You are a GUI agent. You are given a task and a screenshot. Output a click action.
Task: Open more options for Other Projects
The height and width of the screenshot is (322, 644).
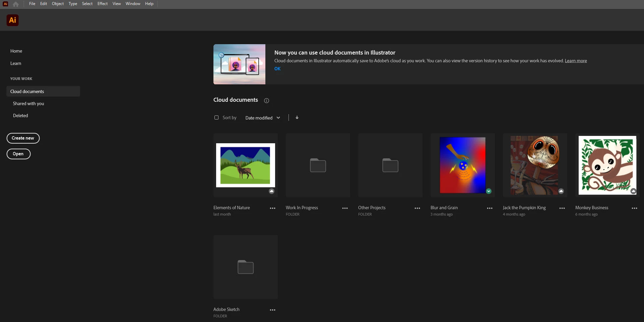(x=417, y=208)
